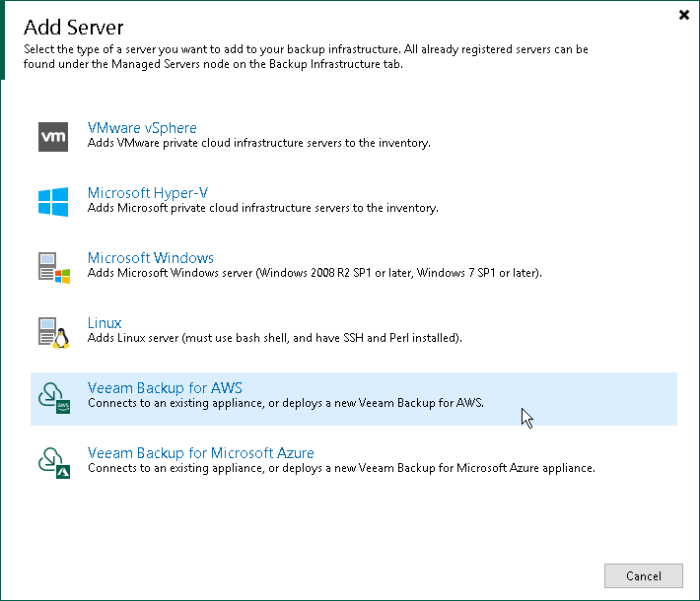Pick the Linux server type link
700x601 pixels.
(x=105, y=323)
